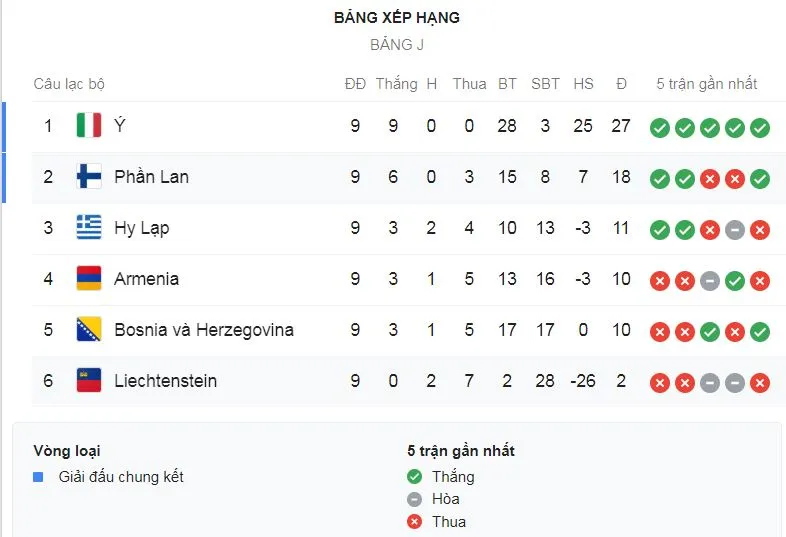
Task: Click the 5 trận gần nhất column header
Action: (706, 84)
